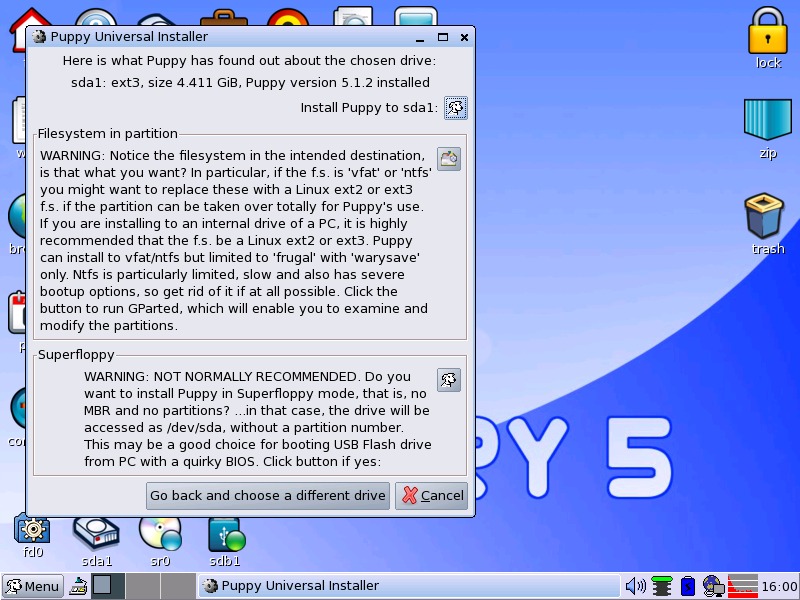The height and width of the screenshot is (600, 800).
Task: Click the Superfloppy mode install button
Action: click(448, 380)
